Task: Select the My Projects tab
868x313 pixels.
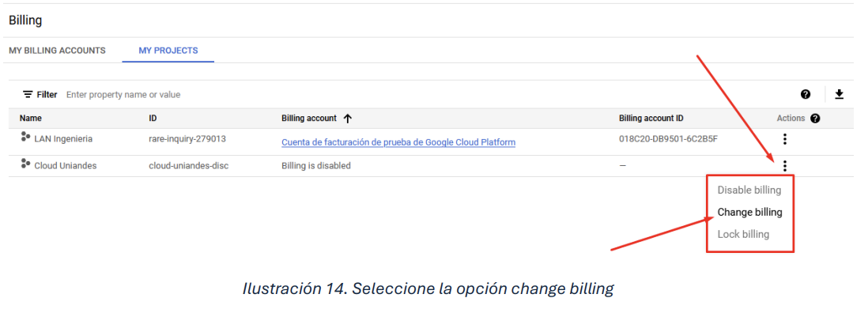Action: click(x=168, y=51)
